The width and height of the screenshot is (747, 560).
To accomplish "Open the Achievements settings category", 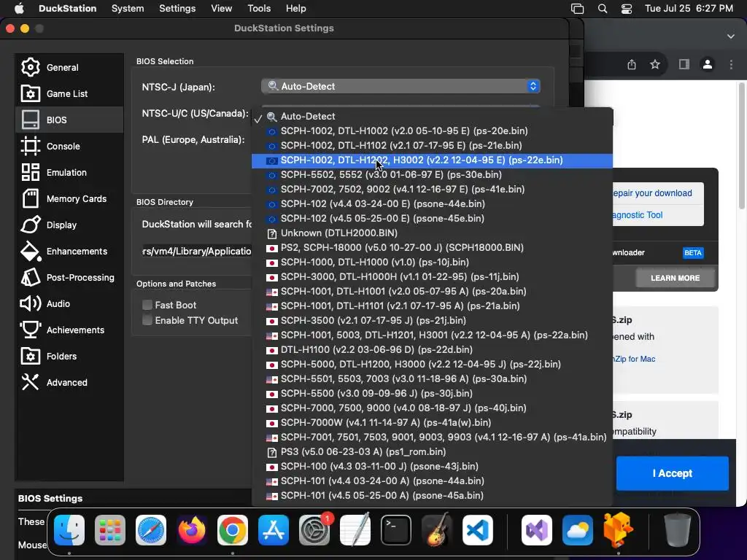I will [x=69, y=330].
